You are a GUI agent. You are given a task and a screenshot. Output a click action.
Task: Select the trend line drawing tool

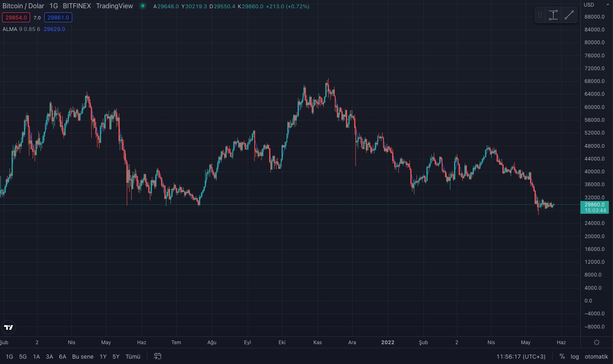(569, 15)
